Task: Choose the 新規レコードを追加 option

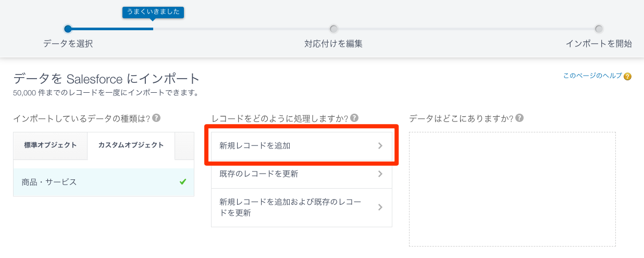Action: click(292, 146)
